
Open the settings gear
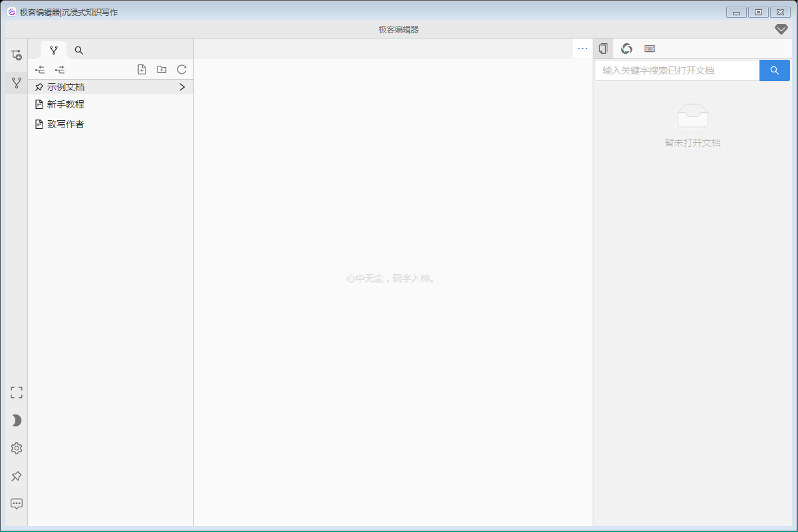tap(17, 448)
